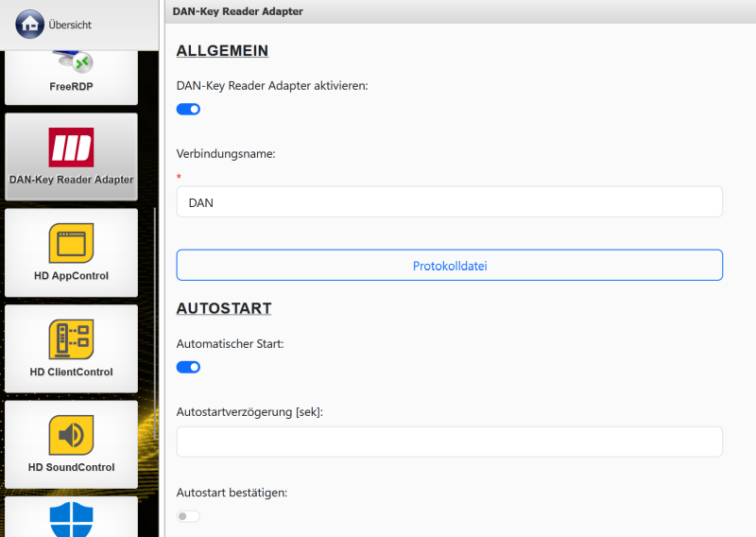Image resolution: width=756 pixels, height=537 pixels.
Task: Click the empty Autostartverzögerung [sek] field
Action: [x=449, y=442]
